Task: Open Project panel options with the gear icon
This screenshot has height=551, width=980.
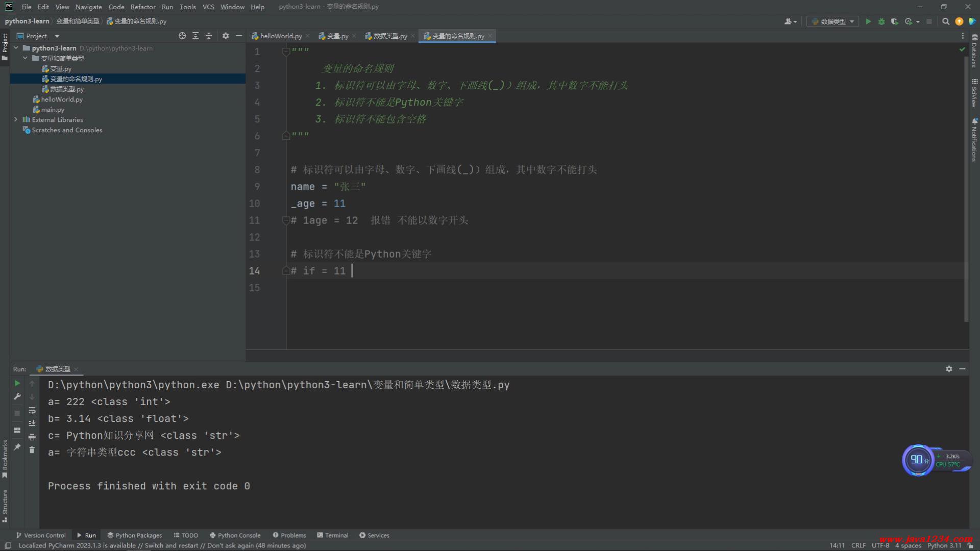Action: pos(226,36)
